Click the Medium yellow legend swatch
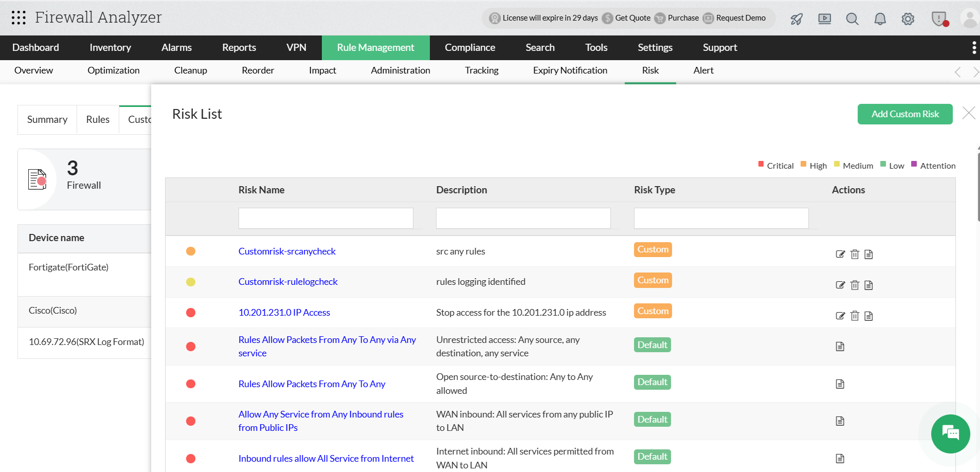The width and height of the screenshot is (980, 472). (837, 164)
